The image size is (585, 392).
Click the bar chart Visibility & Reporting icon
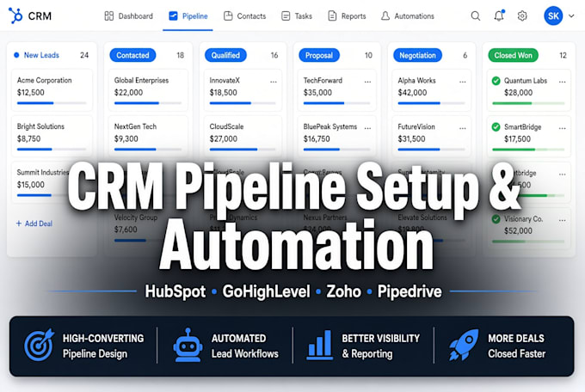pos(319,345)
